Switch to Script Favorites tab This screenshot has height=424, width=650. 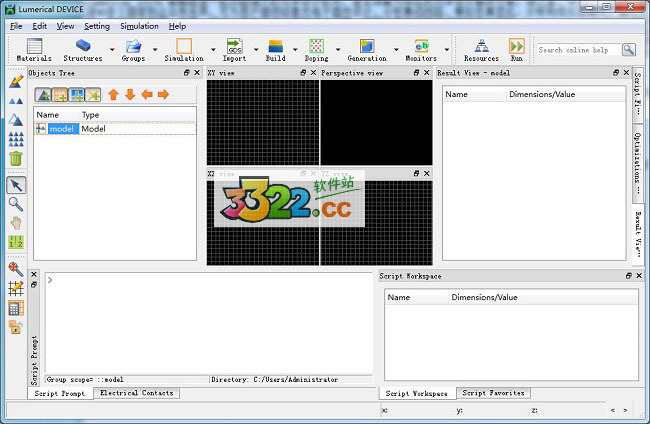[x=493, y=393]
